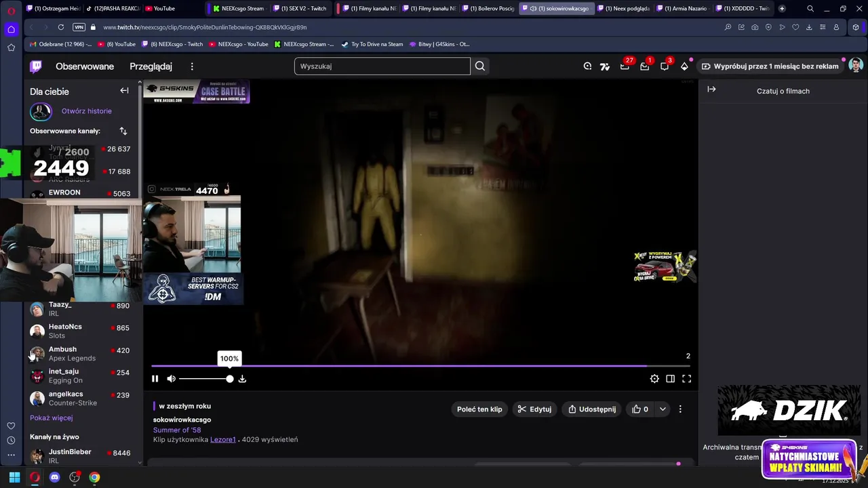
Task: Open the Opera sidebar home icon
Action: pos(11,29)
